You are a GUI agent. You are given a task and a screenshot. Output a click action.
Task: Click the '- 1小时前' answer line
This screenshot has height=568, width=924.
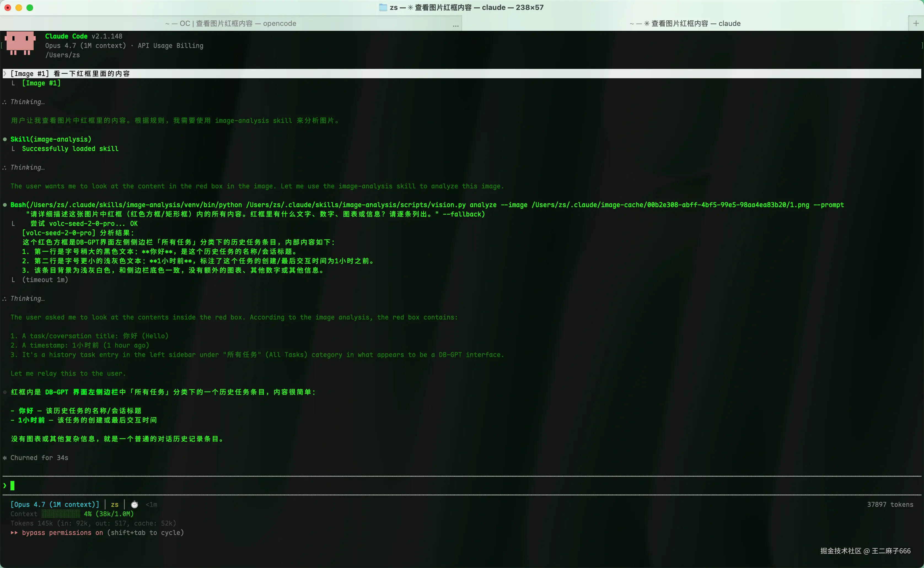coord(84,420)
